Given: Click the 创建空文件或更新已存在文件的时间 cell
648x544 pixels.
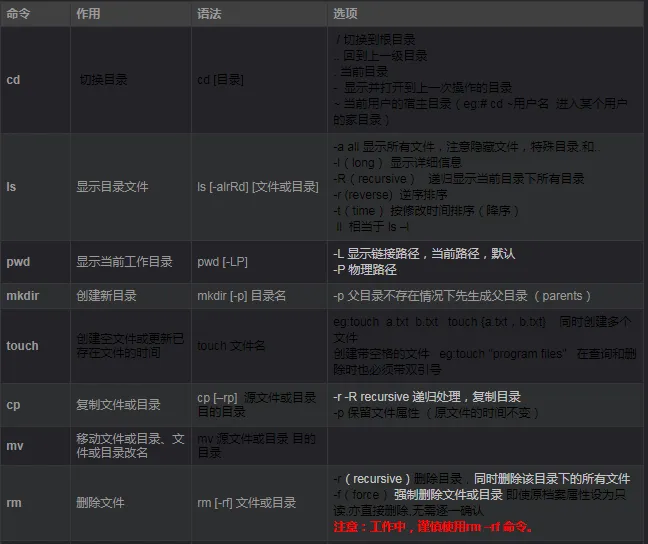Looking at the screenshot, I should point(131,346).
